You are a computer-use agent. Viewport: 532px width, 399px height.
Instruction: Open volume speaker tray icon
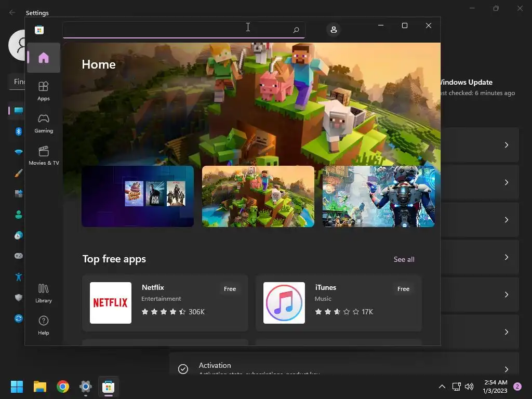(469, 387)
